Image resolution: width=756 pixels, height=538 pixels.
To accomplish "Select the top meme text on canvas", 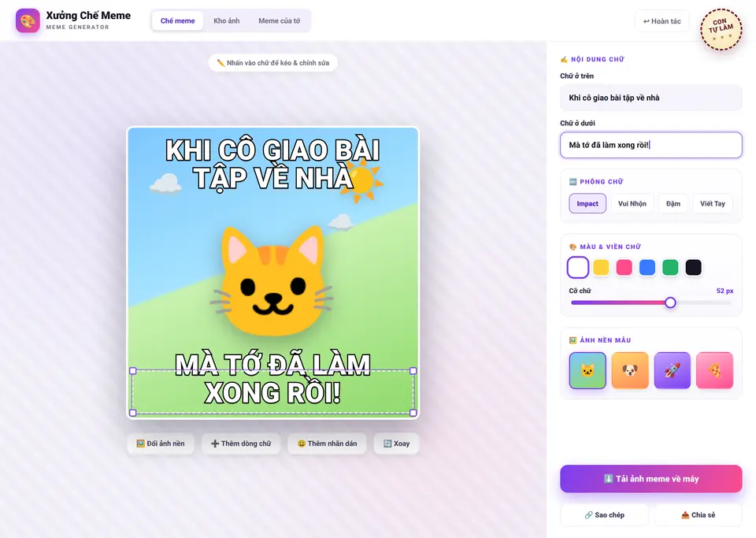I will click(x=273, y=164).
